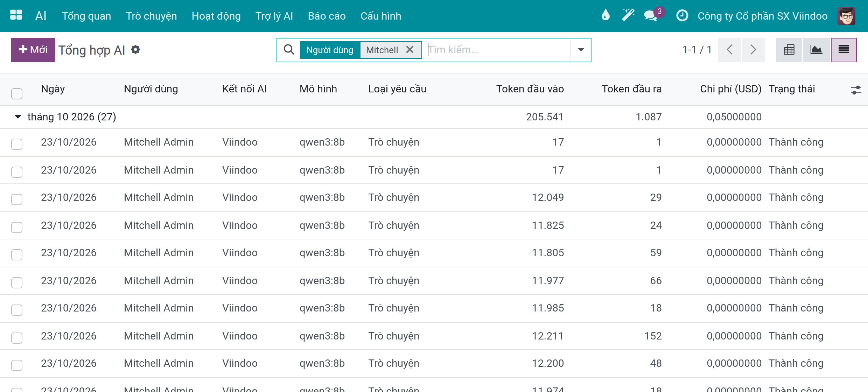Open the activities clock icon
The width and height of the screenshot is (868, 392).
(x=682, y=15)
